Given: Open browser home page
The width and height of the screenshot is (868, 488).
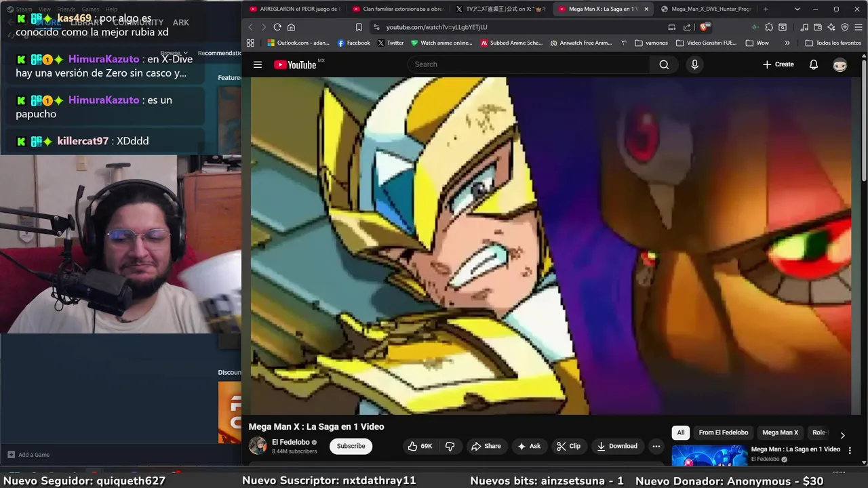Looking at the screenshot, I should [x=291, y=27].
